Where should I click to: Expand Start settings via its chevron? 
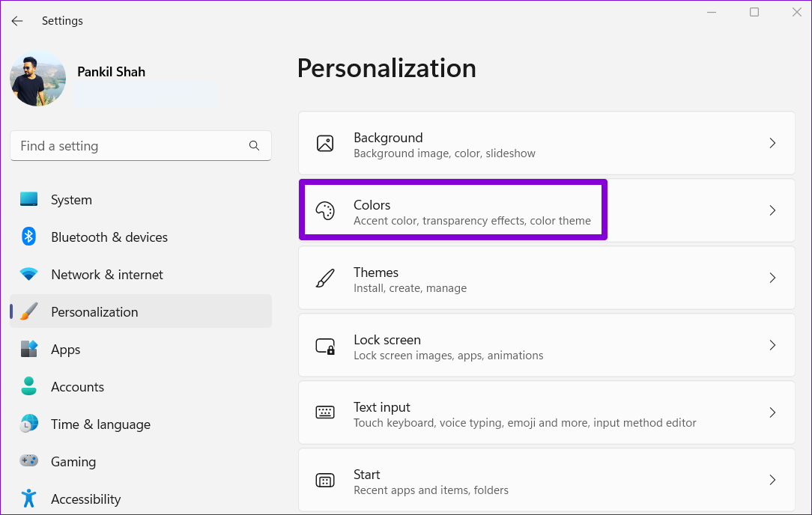[772, 480]
